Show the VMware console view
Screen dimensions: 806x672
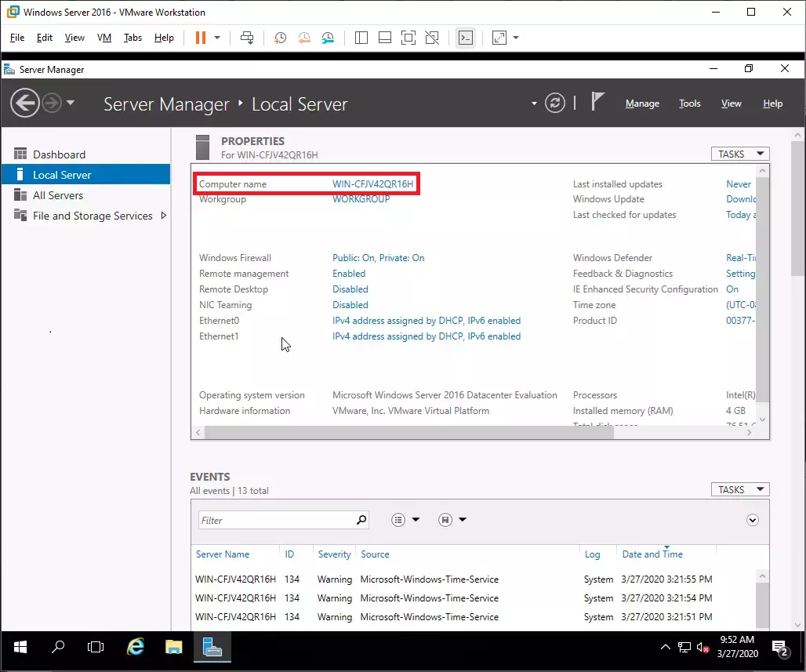[x=466, y=38]
